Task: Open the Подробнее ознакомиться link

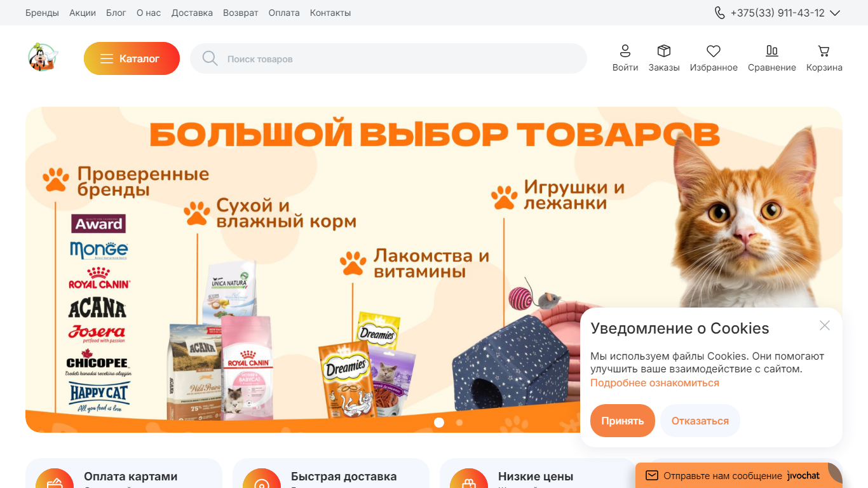Action: 654,383
